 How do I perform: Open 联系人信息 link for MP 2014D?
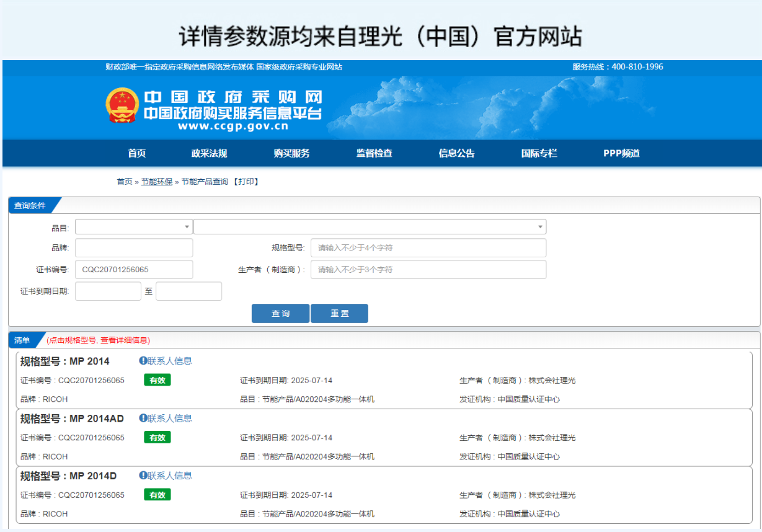[x=170, y=476]
